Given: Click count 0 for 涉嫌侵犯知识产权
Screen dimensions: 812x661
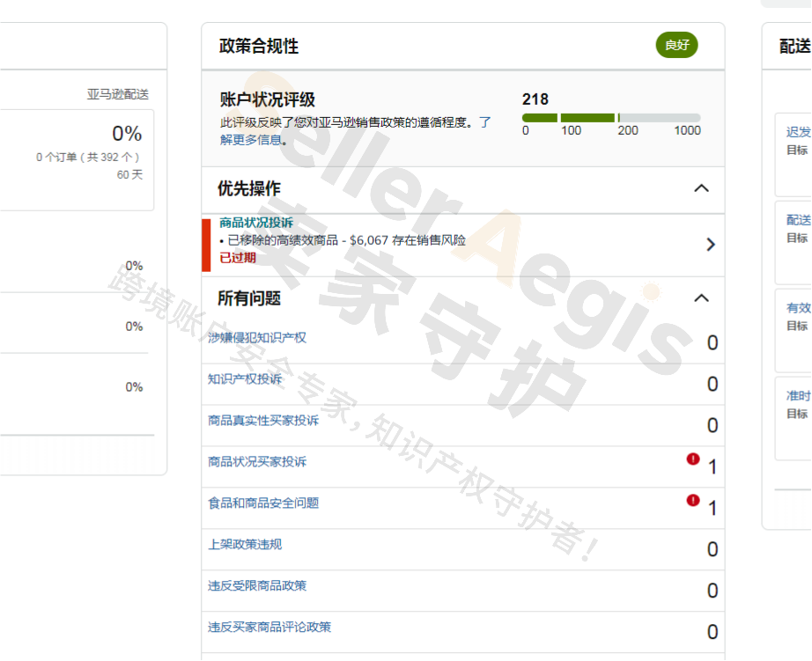Looking at the screenshot, I should (x=712, y=342).
